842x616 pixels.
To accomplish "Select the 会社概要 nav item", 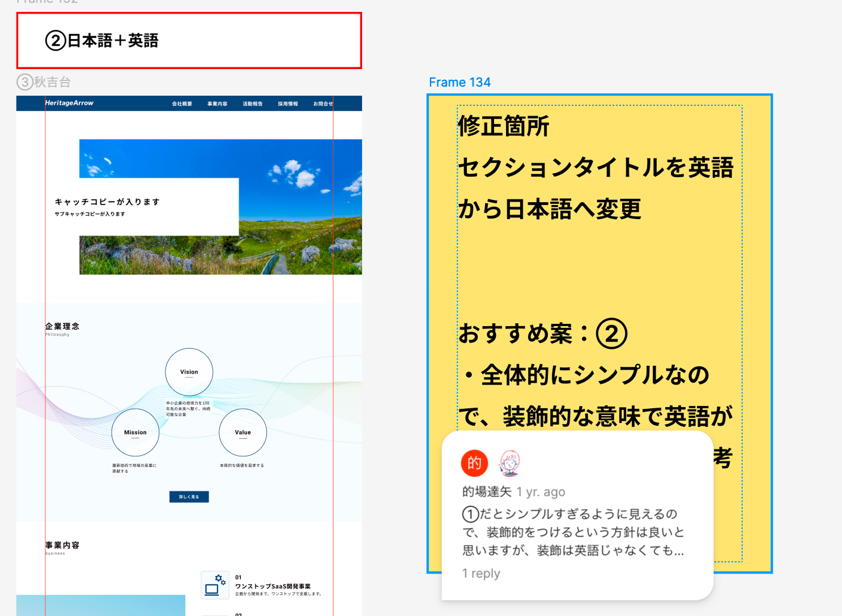I will click(182, 104).
